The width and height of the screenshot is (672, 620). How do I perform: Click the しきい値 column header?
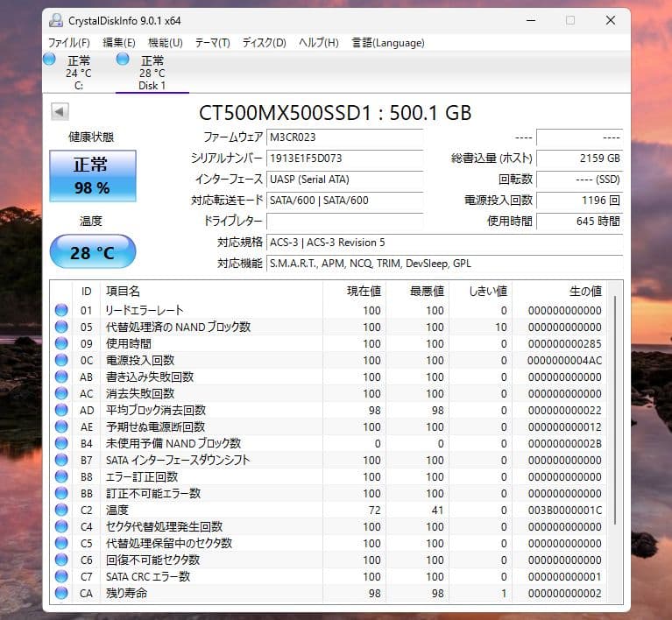pos(480,292)
